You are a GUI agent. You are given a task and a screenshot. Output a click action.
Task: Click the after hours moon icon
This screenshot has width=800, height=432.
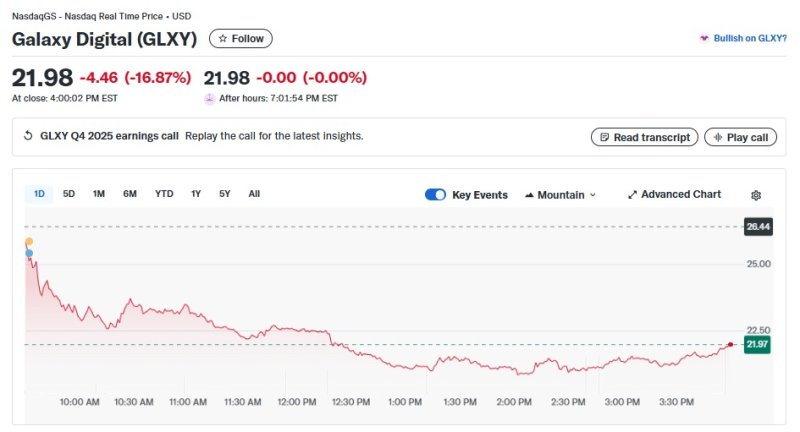point(209,98)
